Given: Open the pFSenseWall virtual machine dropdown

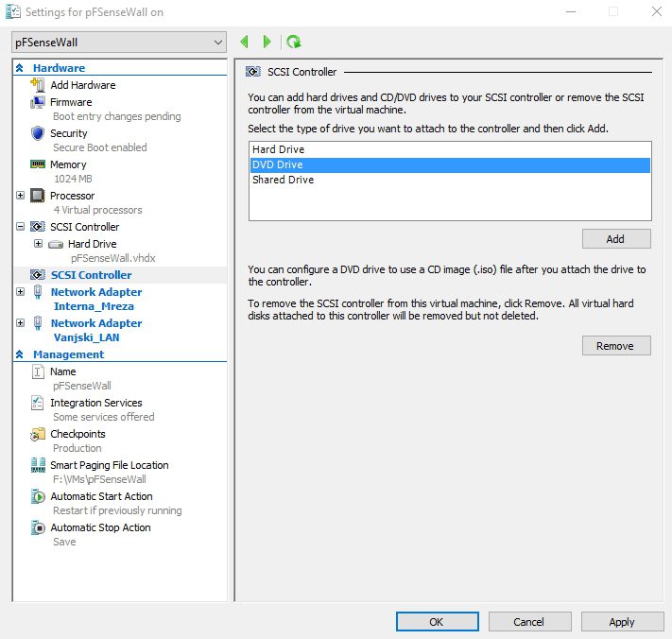Looking at the screenshot, I should coord(119,43).
